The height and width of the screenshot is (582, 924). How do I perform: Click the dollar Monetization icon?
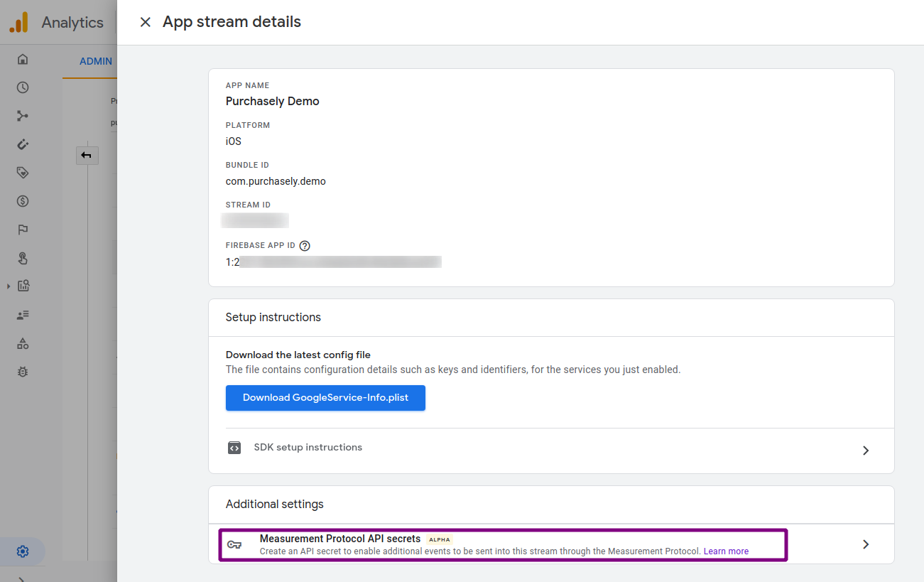[23, 201]
